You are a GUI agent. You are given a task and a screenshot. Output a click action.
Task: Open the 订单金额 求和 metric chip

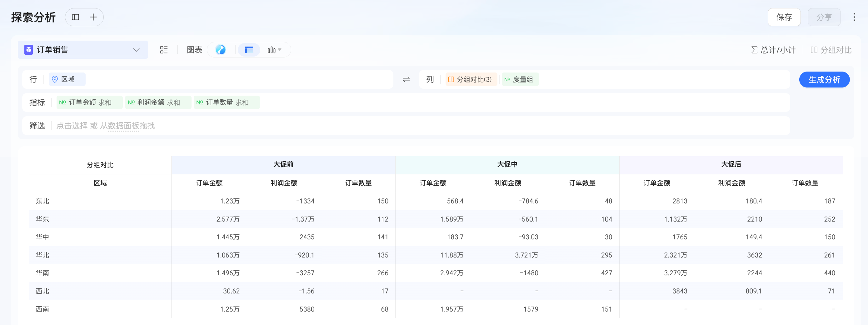click(90, 102)
